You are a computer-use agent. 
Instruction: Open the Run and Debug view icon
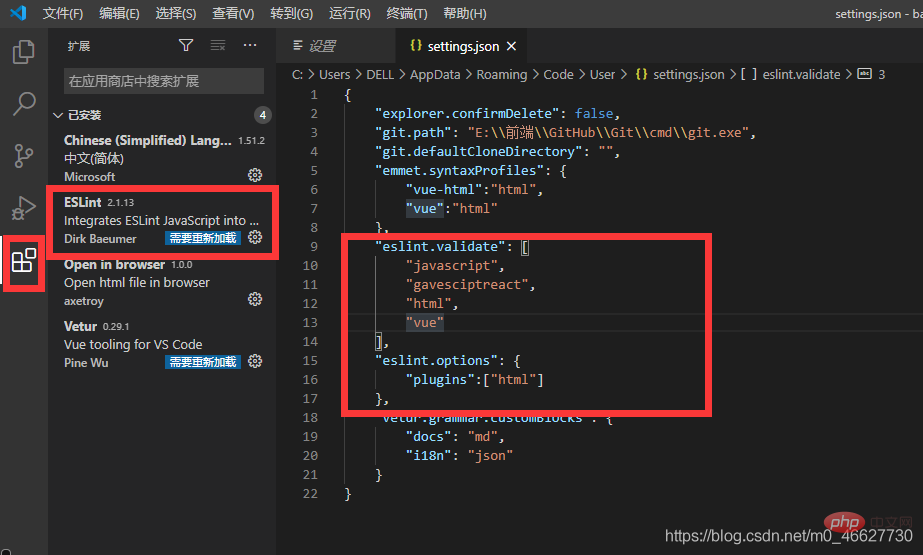click(24, 208)
